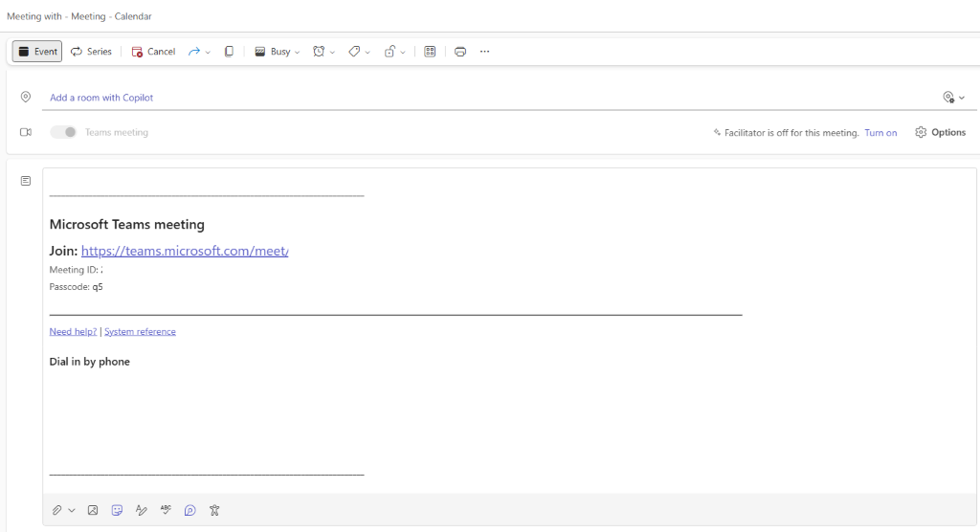Click the video camera icon

pos(26,132)
